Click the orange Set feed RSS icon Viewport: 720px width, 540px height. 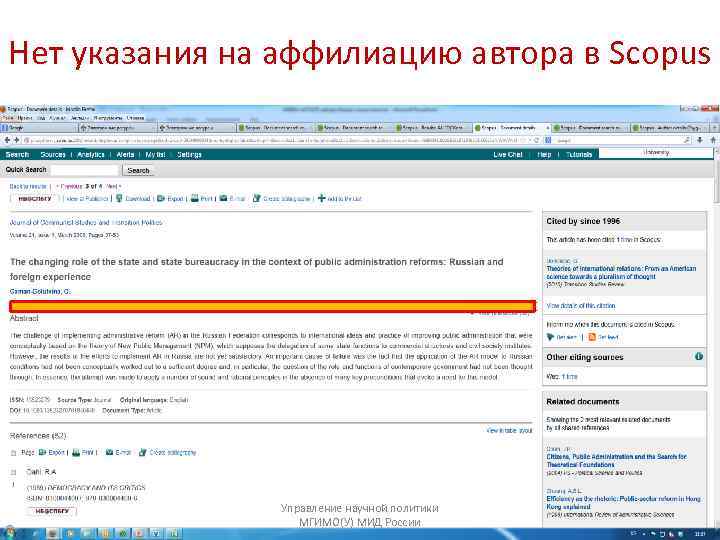pyautogui.click(x=592, y=337)
